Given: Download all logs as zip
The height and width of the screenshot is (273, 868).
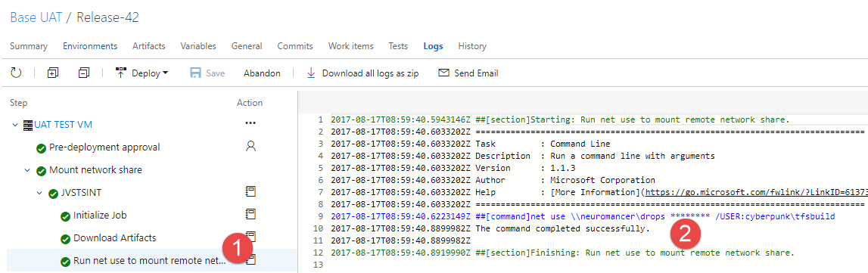Looking at the screenshot, I should coord(362,73).
